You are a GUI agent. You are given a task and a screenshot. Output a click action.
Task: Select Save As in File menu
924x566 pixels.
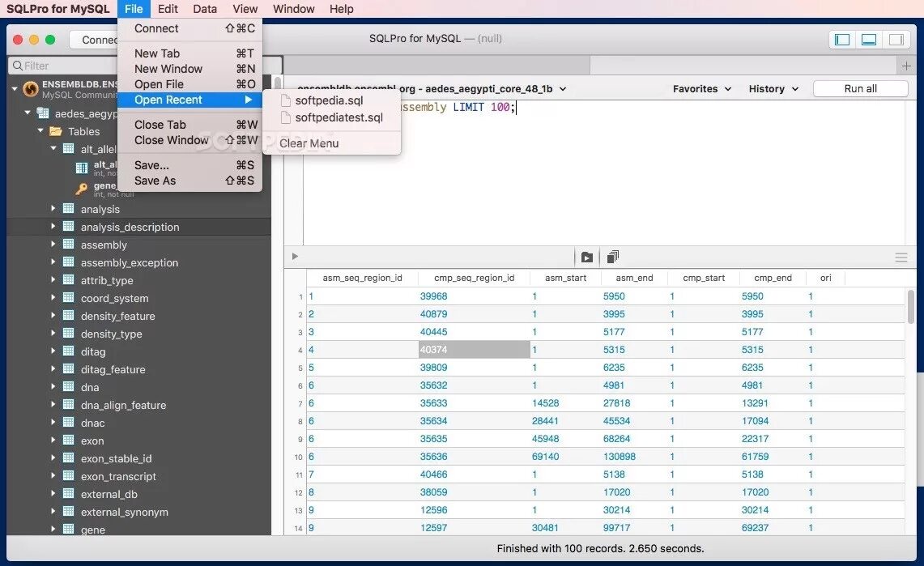click(x=189, y=181)
